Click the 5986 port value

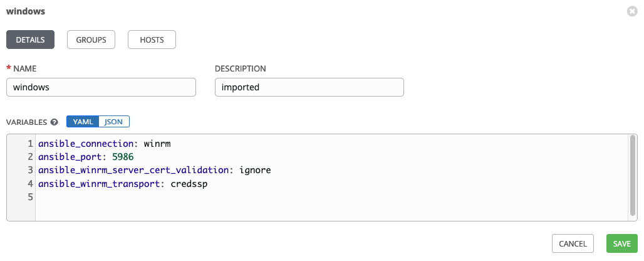point(122,157)
